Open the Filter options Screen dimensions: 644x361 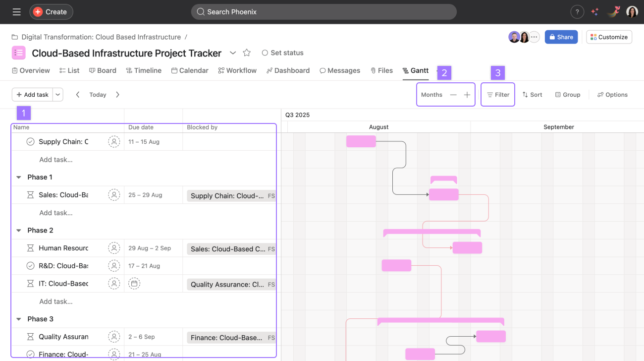coord(498,95)
